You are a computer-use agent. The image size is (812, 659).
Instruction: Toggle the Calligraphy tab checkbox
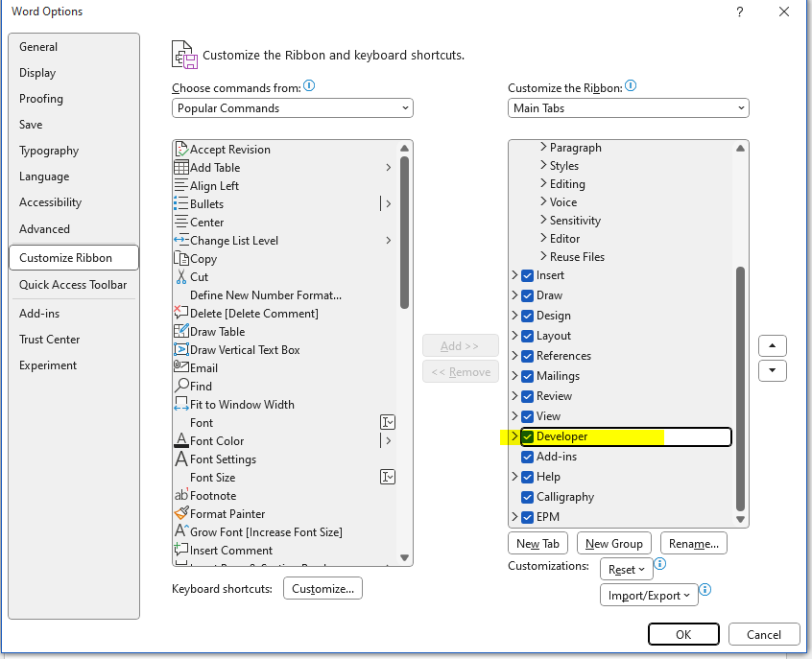(x=527, y=497)
